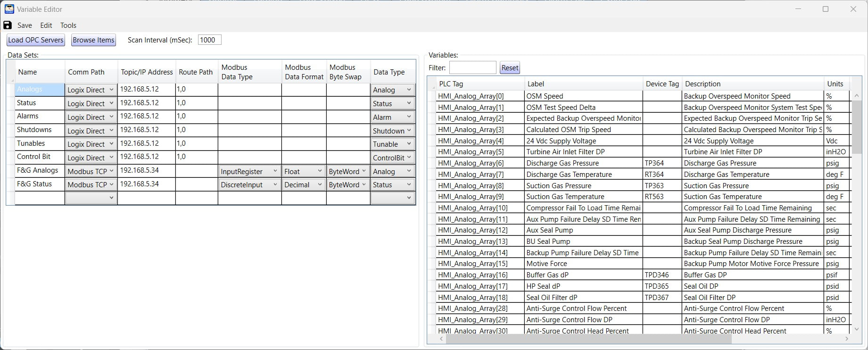Click the Variable Editor app icon
868x350 pixels.
9,9
